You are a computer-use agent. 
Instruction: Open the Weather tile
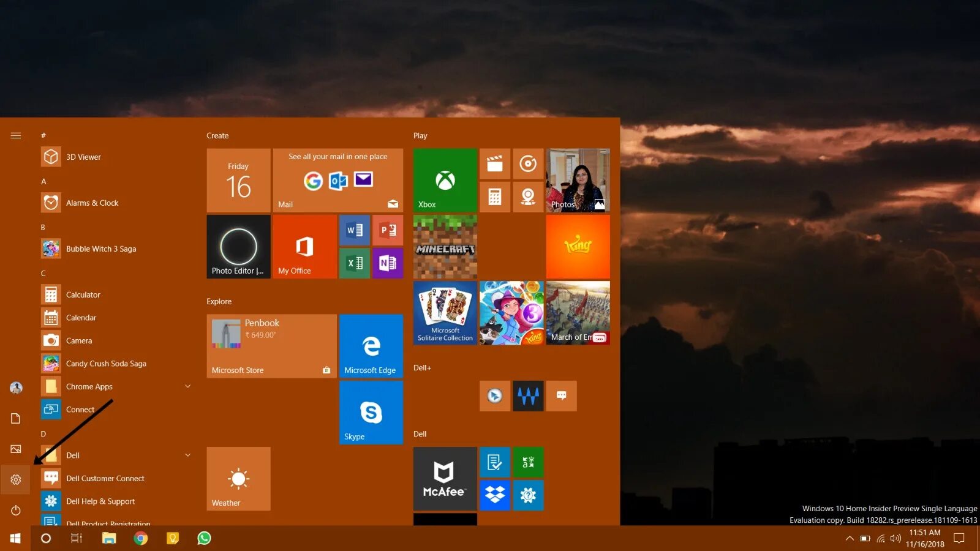[239, 479]
